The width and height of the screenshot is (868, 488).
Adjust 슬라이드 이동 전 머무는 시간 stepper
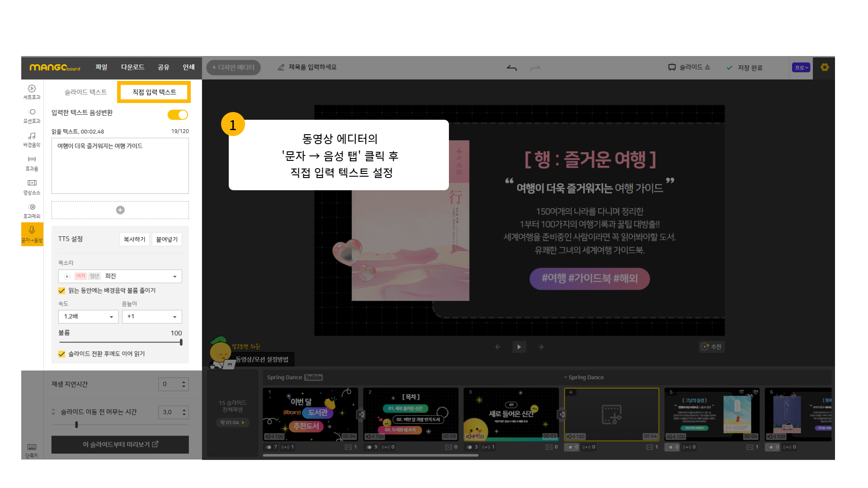[x=184, y=413]
